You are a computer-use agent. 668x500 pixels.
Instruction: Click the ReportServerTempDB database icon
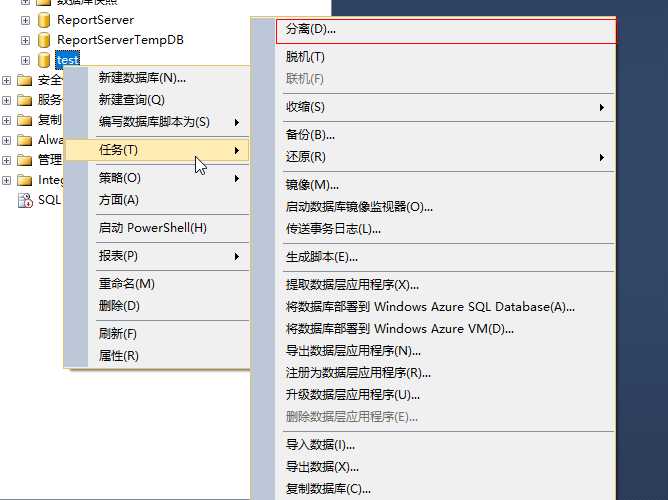(44, 40)
